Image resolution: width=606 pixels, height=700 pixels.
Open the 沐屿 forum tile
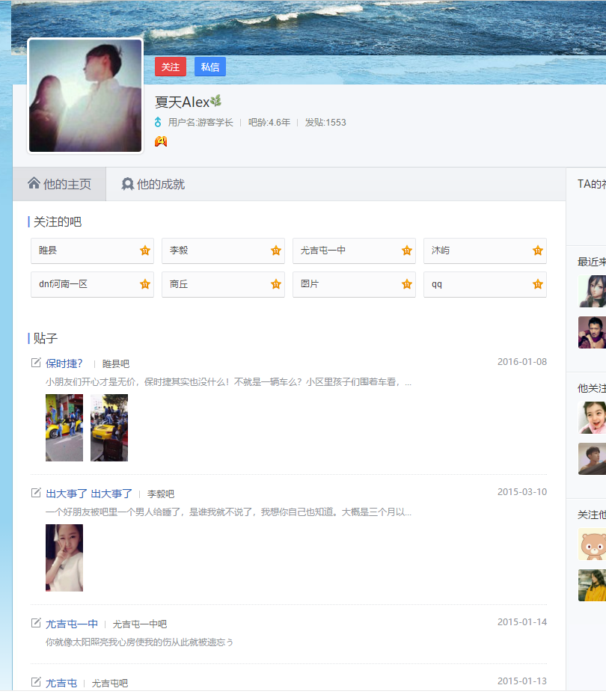[x=485, y=251]
